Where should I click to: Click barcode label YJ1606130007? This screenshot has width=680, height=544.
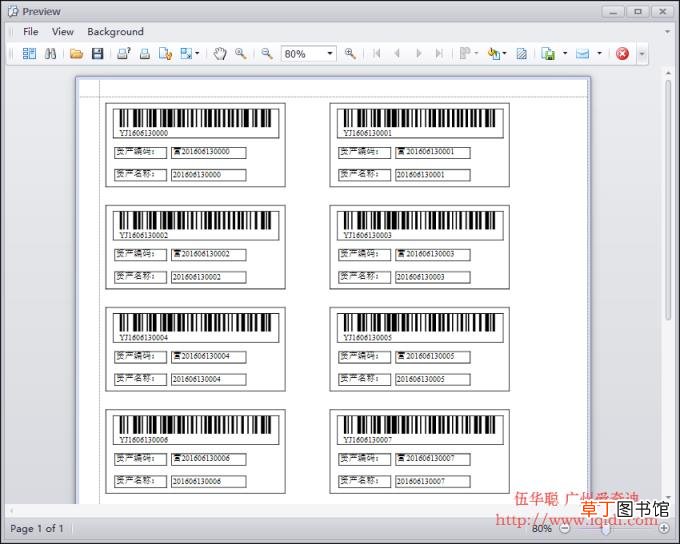pyautogui.click(x=367, y=439)
